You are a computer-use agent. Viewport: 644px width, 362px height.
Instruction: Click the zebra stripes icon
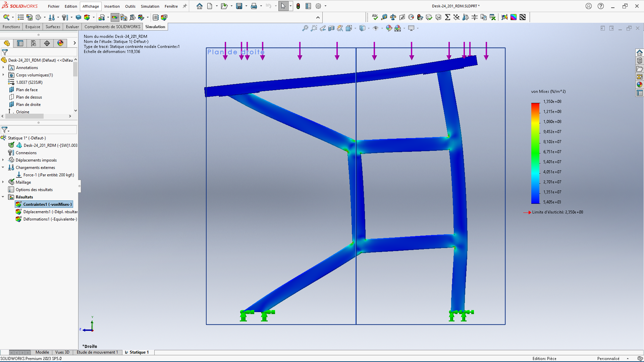point(523,17)
